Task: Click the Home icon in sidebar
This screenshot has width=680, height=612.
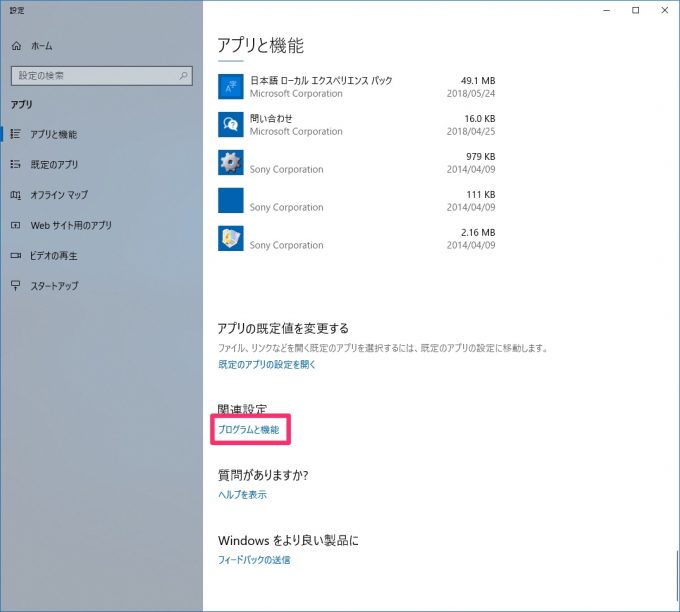Action: 16,46
